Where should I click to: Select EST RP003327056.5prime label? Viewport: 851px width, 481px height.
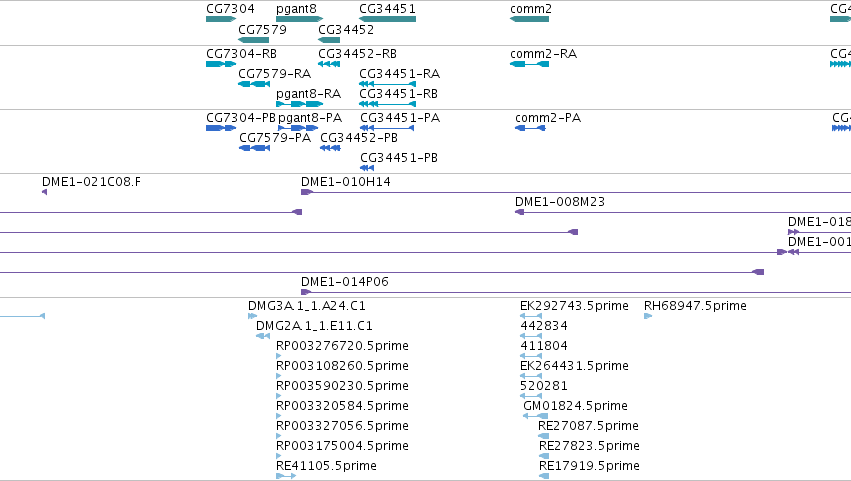pos(342,426)
